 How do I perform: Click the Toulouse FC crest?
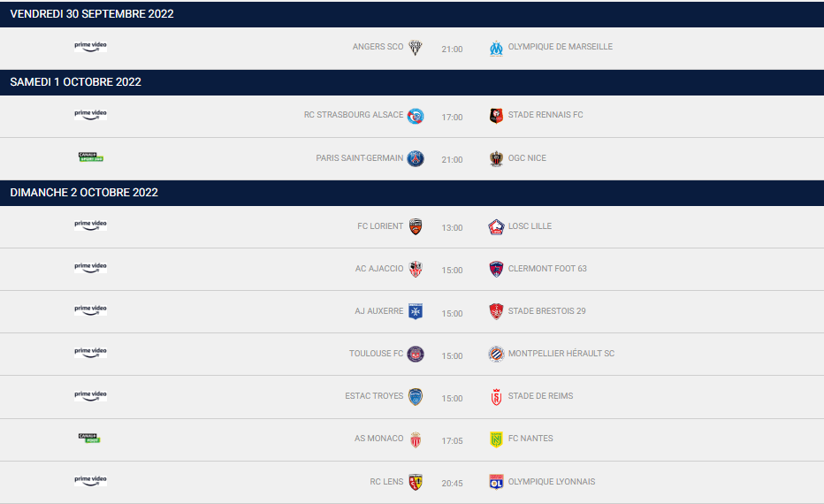click(x=416, y=355)
